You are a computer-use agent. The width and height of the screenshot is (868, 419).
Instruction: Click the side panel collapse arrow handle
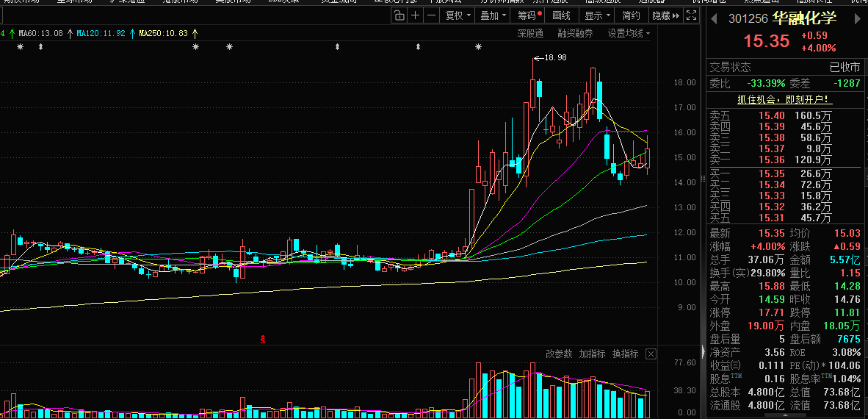click(x=704, y=351)
